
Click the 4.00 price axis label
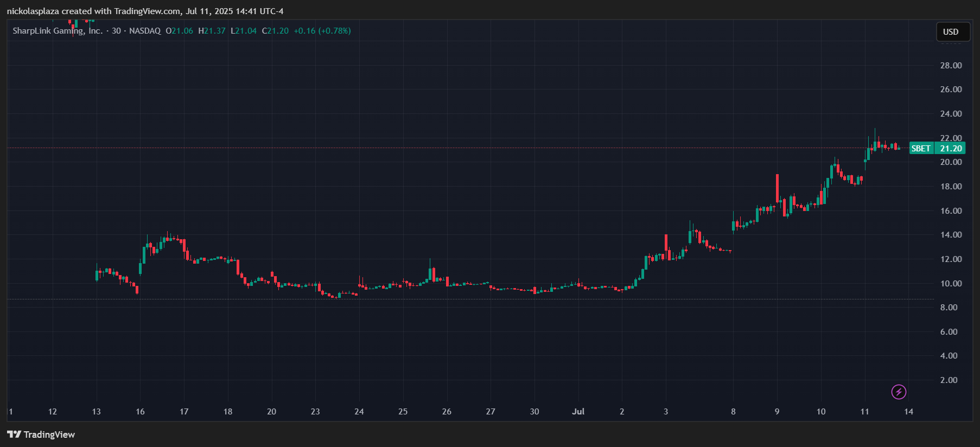point(949,356)
